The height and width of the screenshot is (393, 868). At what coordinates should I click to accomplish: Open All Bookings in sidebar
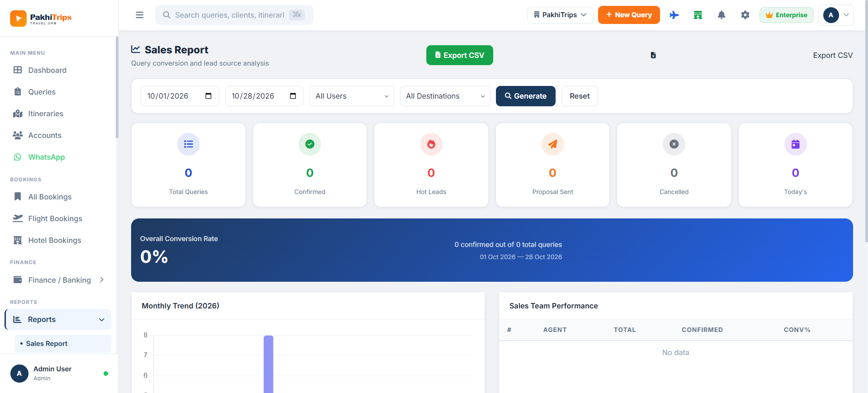tap(59, 197)
